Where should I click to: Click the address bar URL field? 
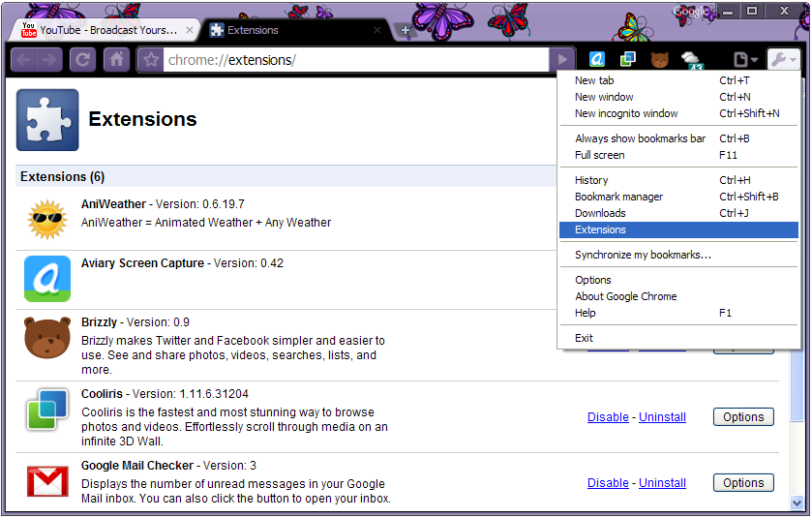pyautogui.click(x=356, y=60)
